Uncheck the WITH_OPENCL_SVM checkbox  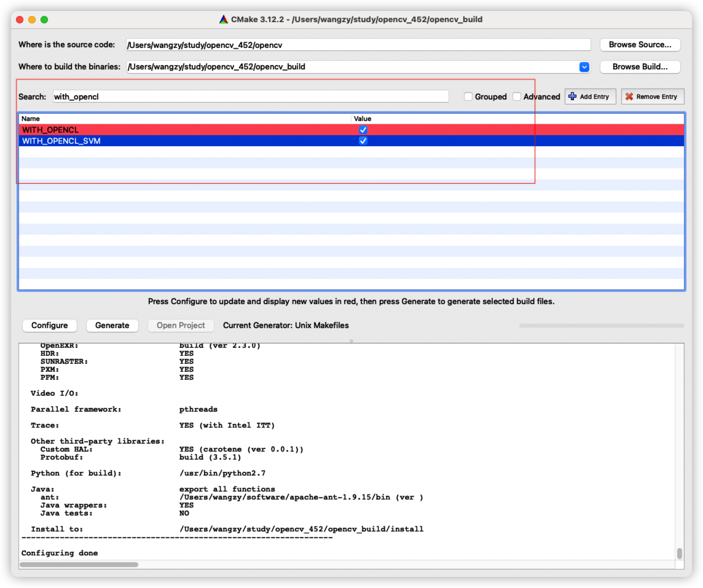363,141
